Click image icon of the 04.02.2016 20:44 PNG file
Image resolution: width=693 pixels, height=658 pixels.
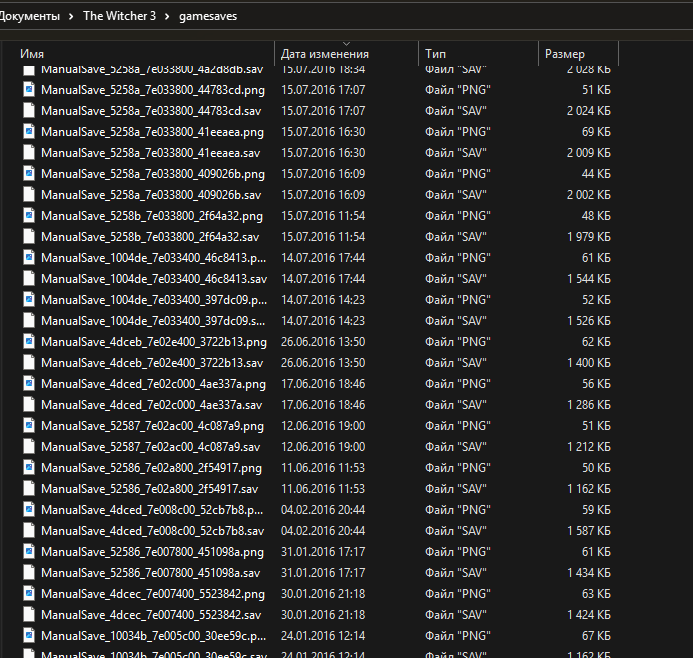(29, 510)
